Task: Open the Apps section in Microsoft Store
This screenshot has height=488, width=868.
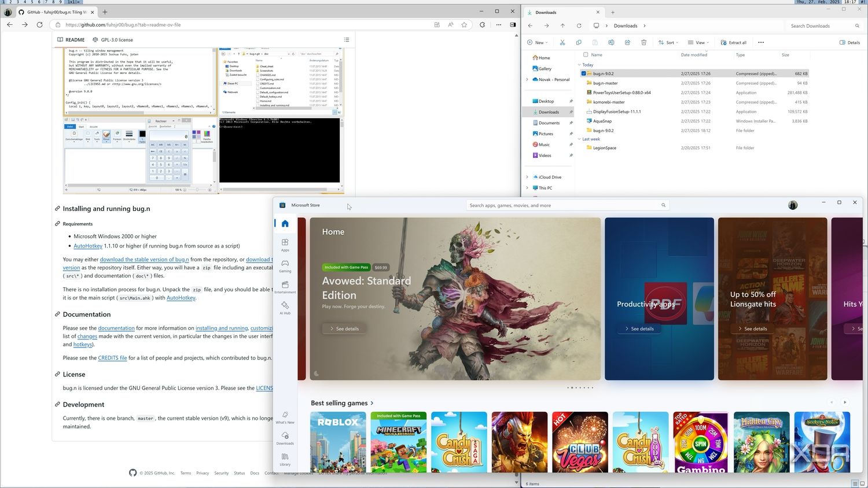Action: pos(285,245)
